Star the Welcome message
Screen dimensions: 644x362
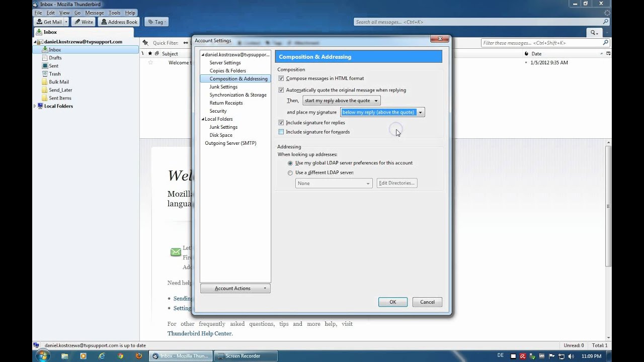tap(150, 63)
